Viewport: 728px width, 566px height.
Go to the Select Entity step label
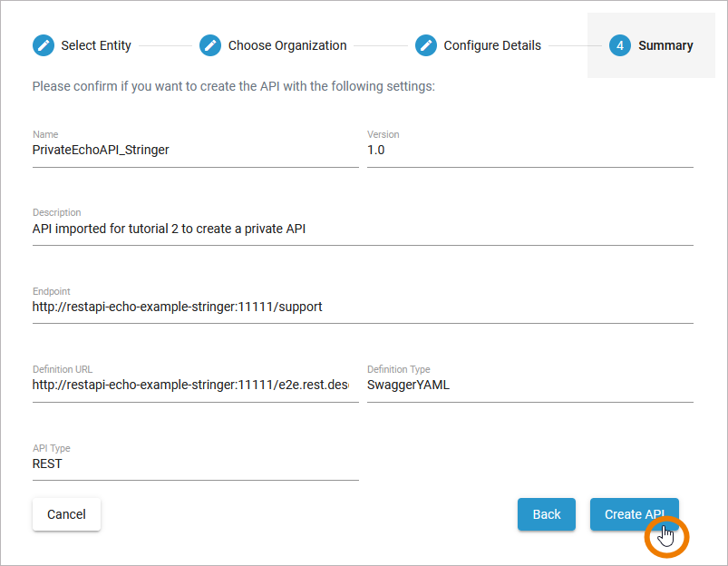[96, 45]
